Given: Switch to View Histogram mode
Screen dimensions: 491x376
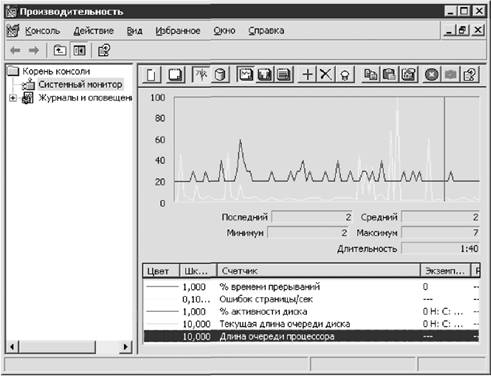Looking at the screenshot, I should coord(264,75).
